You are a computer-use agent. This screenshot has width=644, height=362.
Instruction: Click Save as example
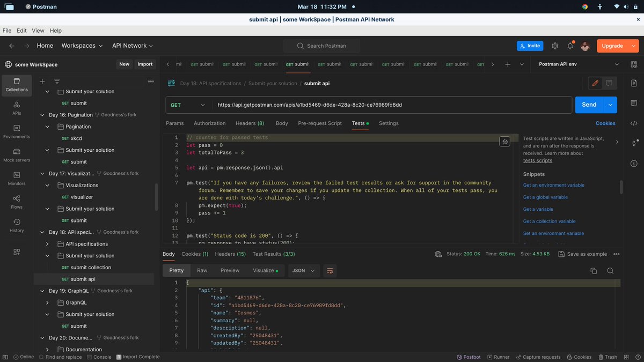[583, 254]
